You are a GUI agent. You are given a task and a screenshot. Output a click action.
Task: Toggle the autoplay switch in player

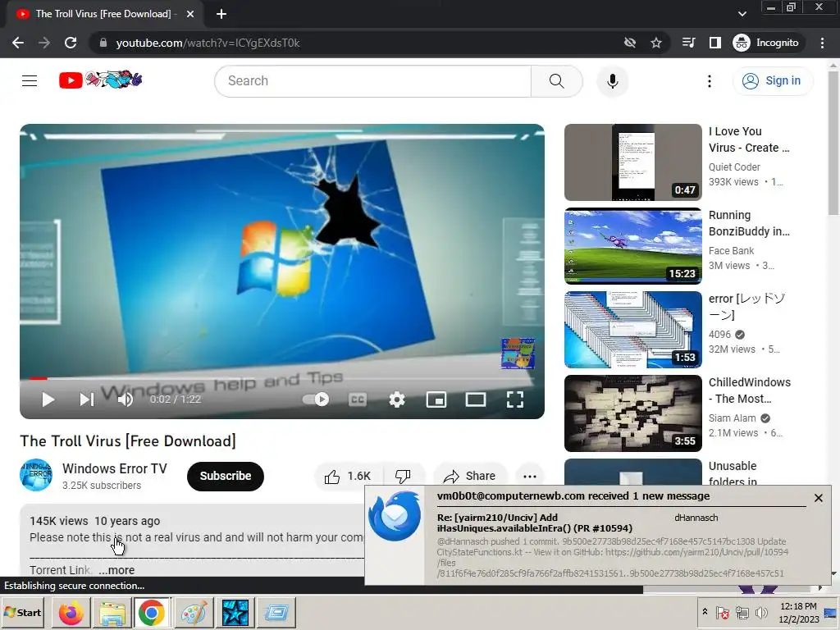(x=316, y=399)
